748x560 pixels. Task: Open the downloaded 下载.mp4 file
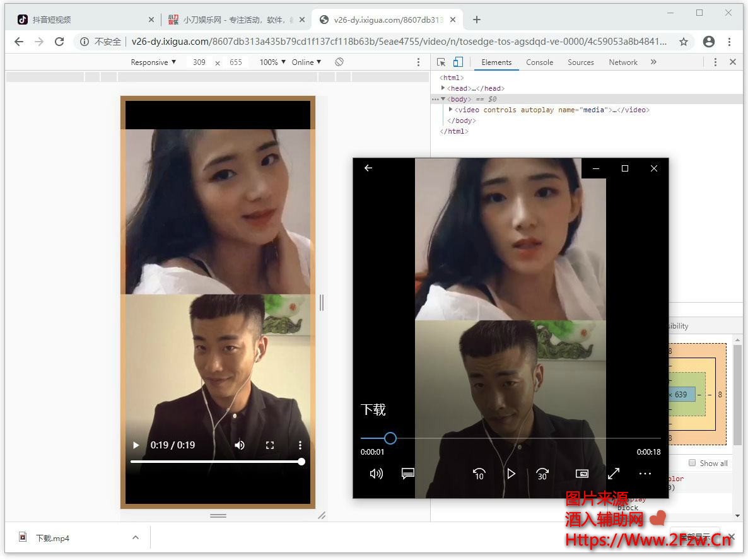pos(52,538)
